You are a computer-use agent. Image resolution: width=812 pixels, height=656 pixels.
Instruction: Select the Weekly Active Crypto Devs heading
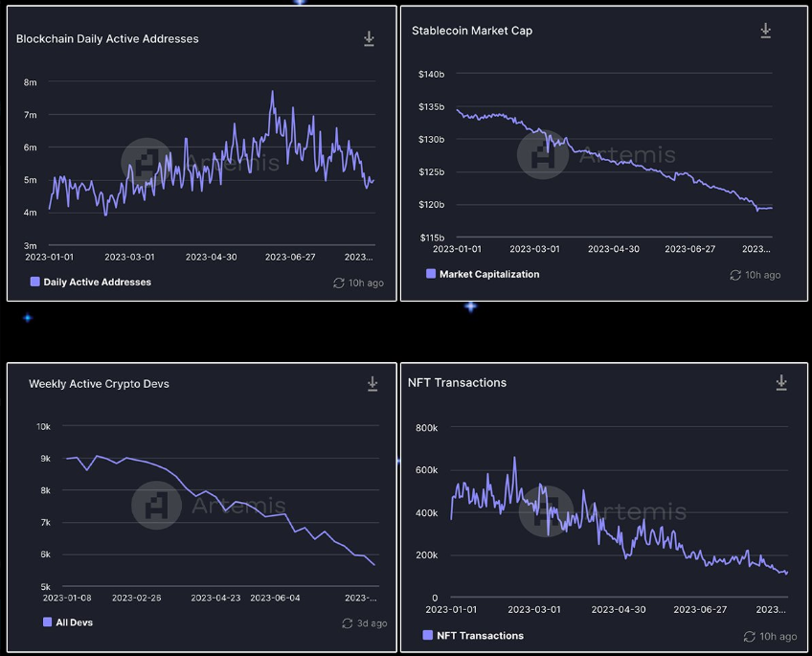[x=99, y=384]
